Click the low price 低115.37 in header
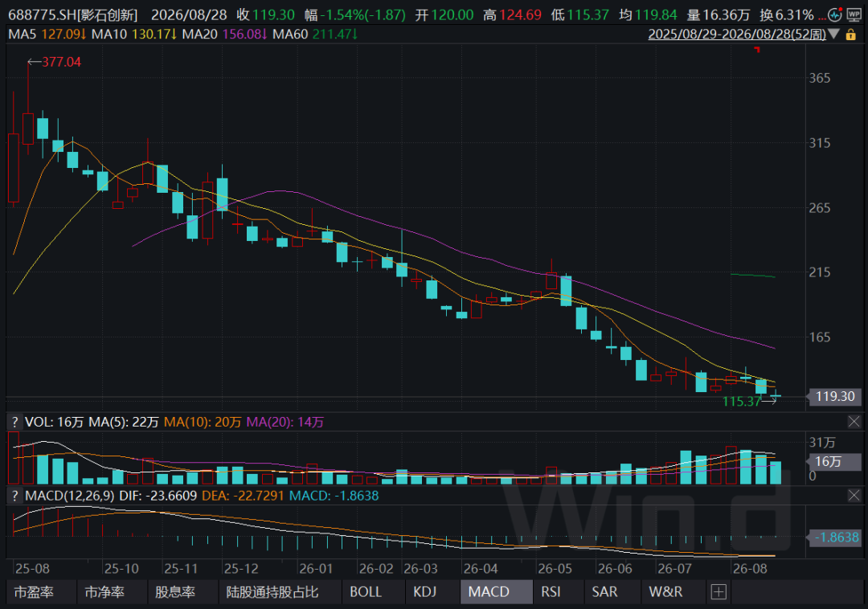 pyautogui.click(x=580, y=15)
